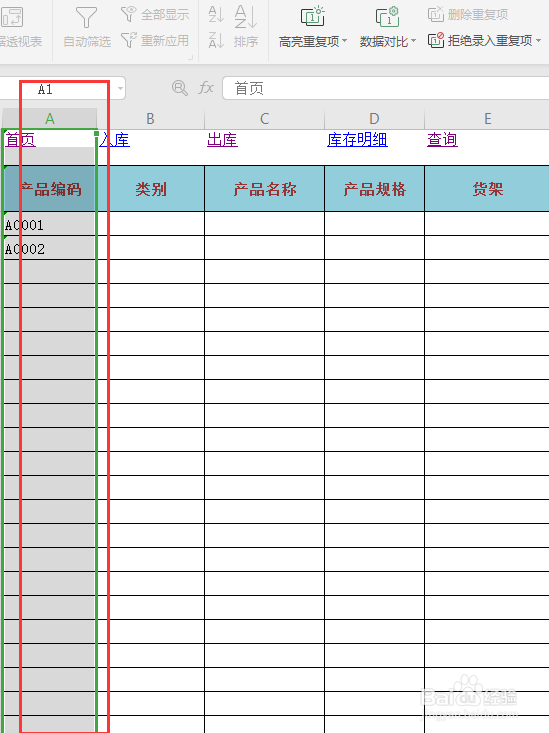Click the AutoFilter funnel icon (自动筛选)

coord(86,18)
